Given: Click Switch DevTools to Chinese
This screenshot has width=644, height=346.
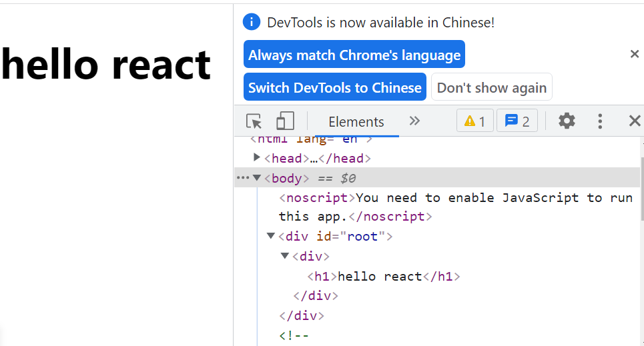Looking at the screenshot, I should click(335, 87).
